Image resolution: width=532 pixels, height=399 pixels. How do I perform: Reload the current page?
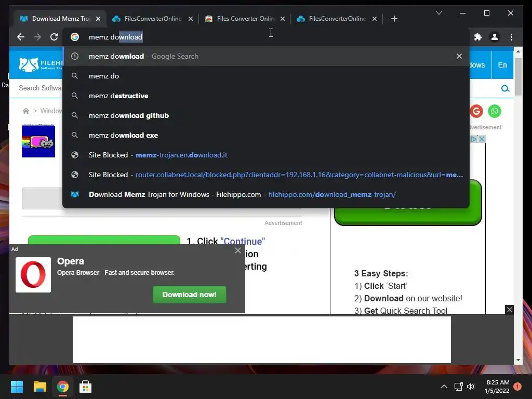54,37
